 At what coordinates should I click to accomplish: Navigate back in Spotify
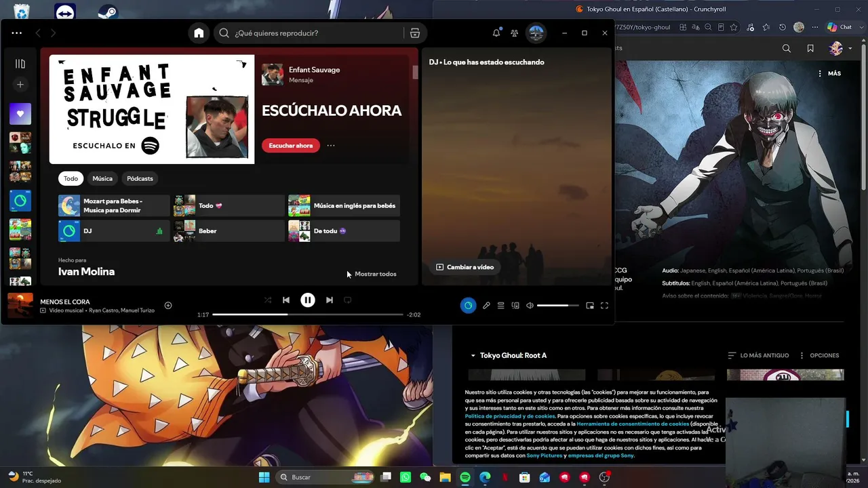pyautogui.click(x=38, y=33)
